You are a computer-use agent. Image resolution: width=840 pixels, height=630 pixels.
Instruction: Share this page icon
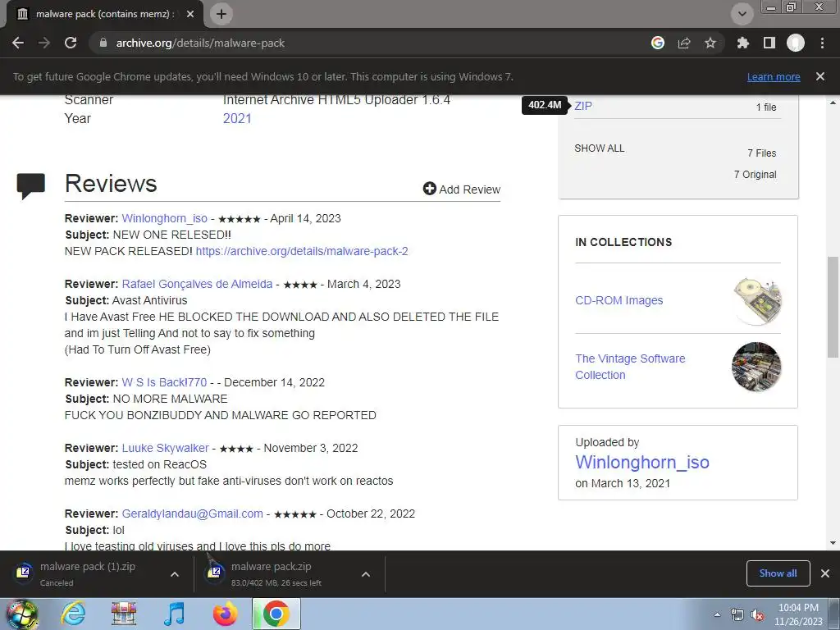coord(684,43)
